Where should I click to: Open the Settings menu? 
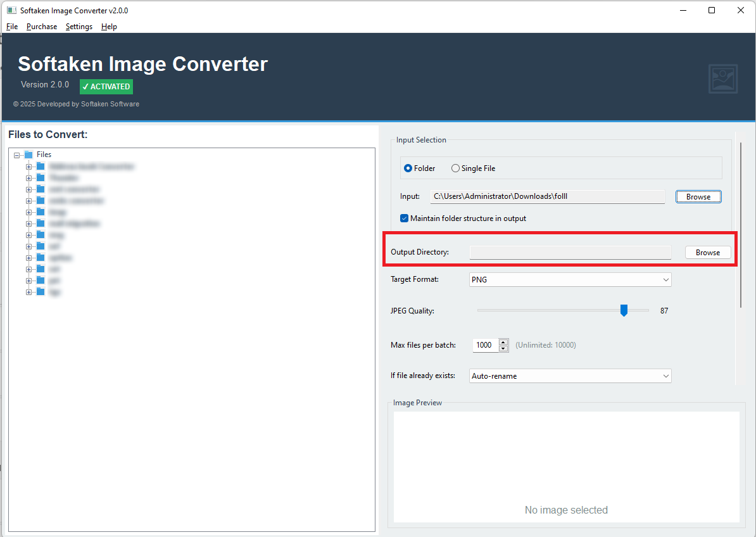coord(79,27)
